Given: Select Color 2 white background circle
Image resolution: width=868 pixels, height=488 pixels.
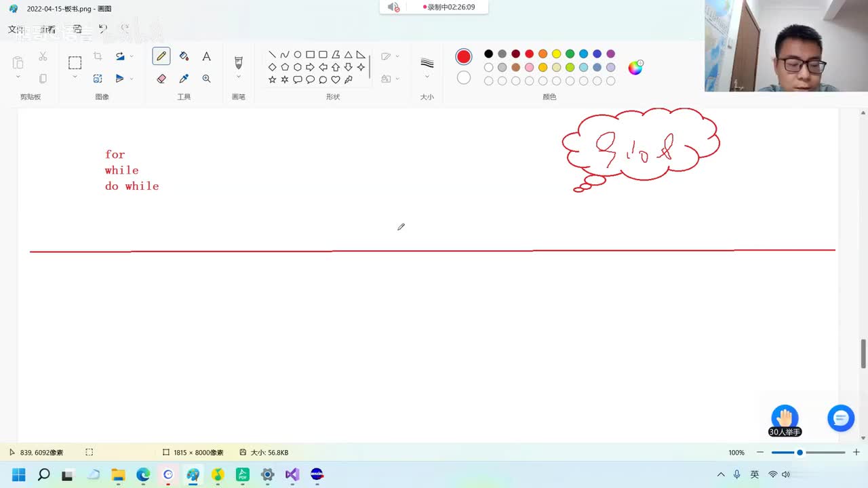Looking at the screenshot, I should coord(464,78).
